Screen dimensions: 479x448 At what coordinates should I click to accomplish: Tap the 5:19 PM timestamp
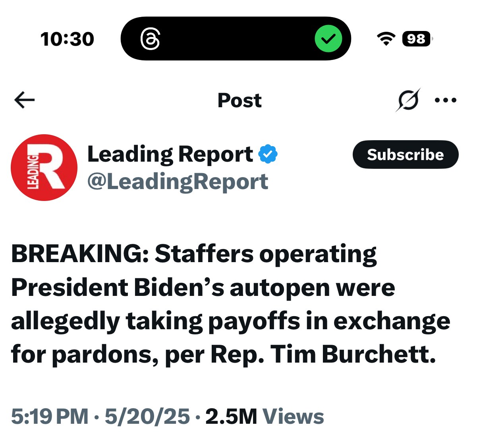coord(50,417)
